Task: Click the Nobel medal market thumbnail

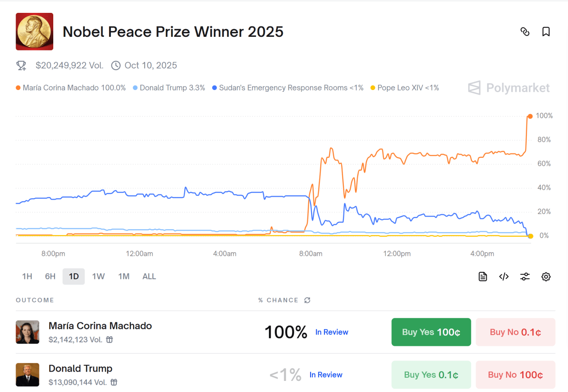Action: coord(35,31)
